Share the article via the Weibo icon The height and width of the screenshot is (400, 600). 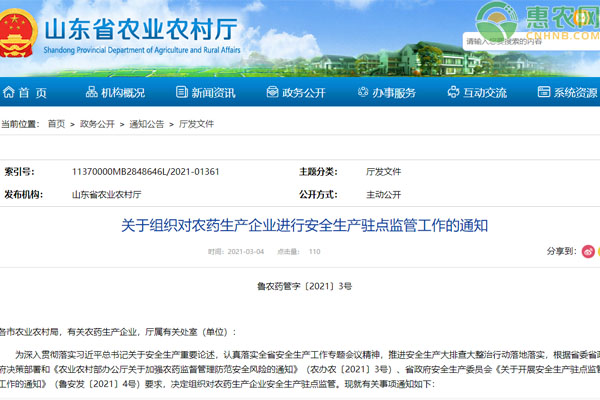pyautogui.click(x=588, y=251)
